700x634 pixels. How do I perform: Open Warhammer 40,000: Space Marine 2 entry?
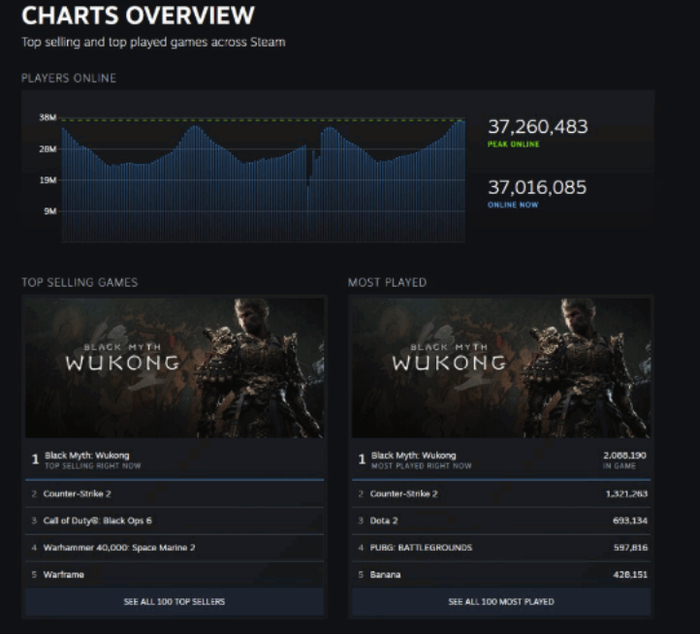[174, 547]
